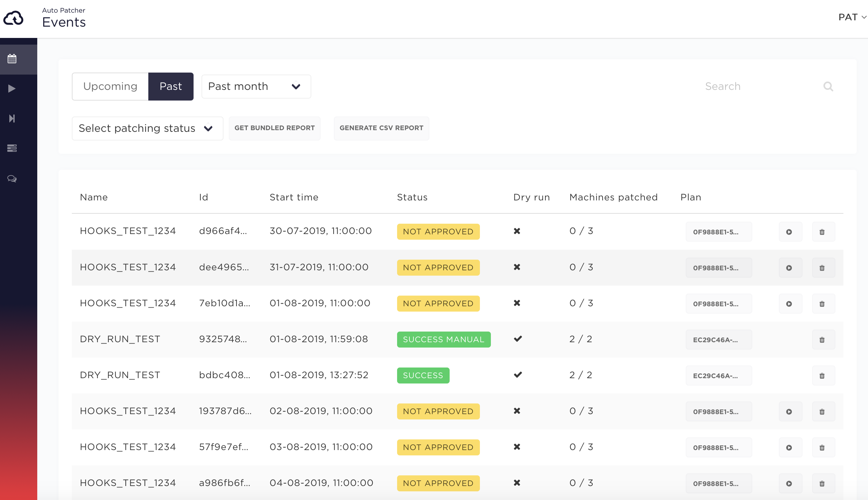Click dry run checkmark for 9325748
This screenshot has height=500, width=868.
pos(518,339)
